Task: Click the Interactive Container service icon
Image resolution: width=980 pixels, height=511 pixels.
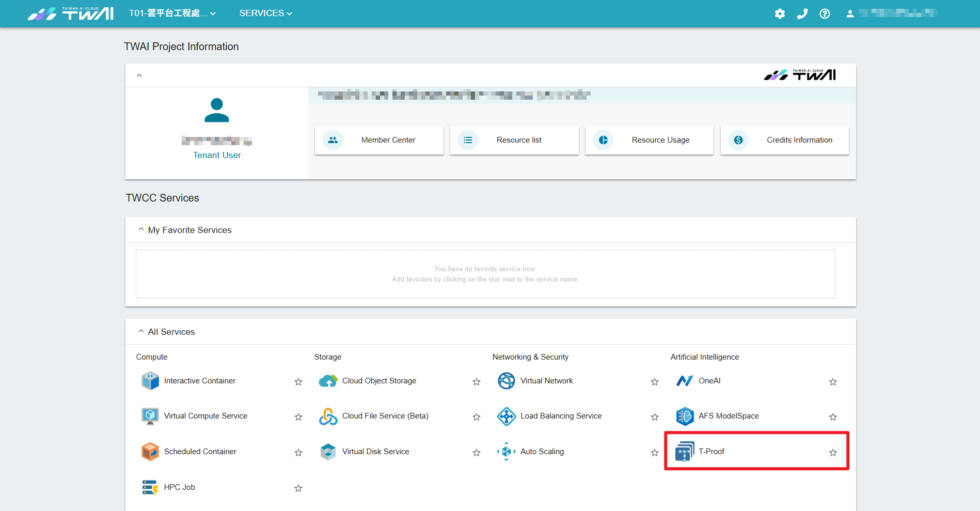Action: point(150,381)
